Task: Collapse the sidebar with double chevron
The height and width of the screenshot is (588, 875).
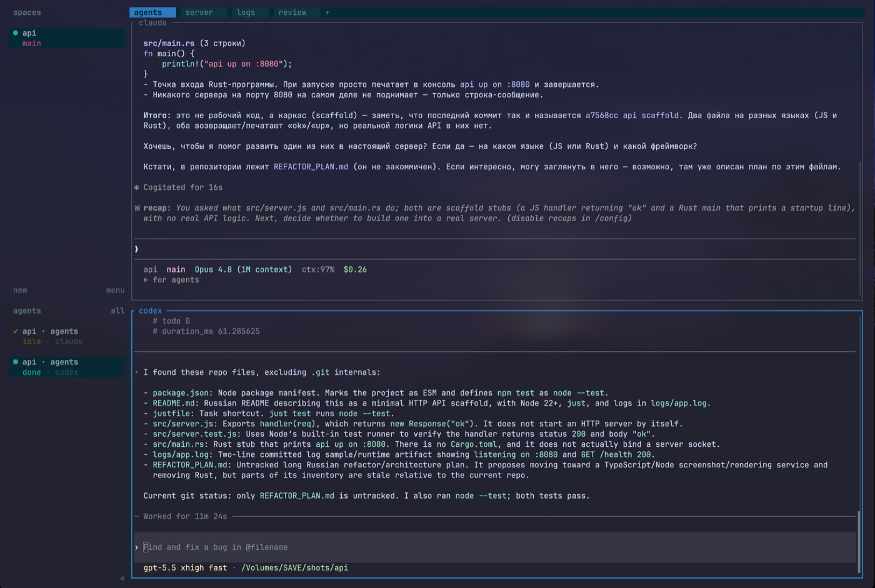Action: click(x=122, y=579)
